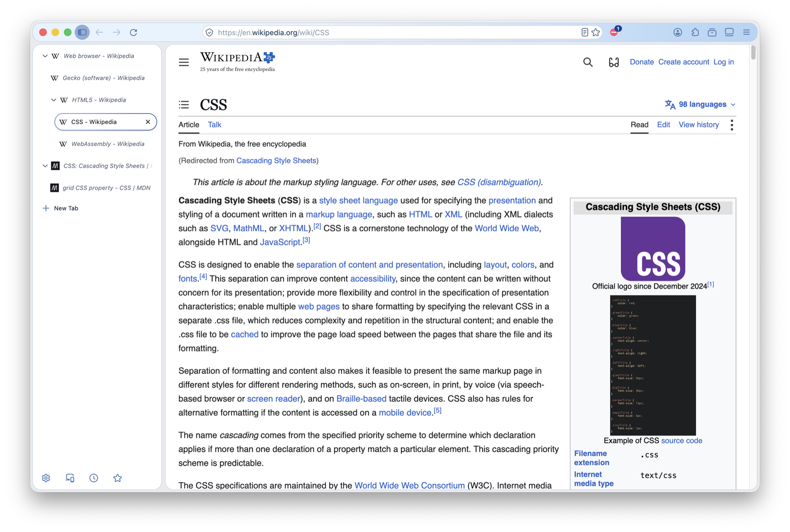Switch to grid CSS property MDN tab
The image size is (790, 532).
pyautogui.click(x=101, y=188)
